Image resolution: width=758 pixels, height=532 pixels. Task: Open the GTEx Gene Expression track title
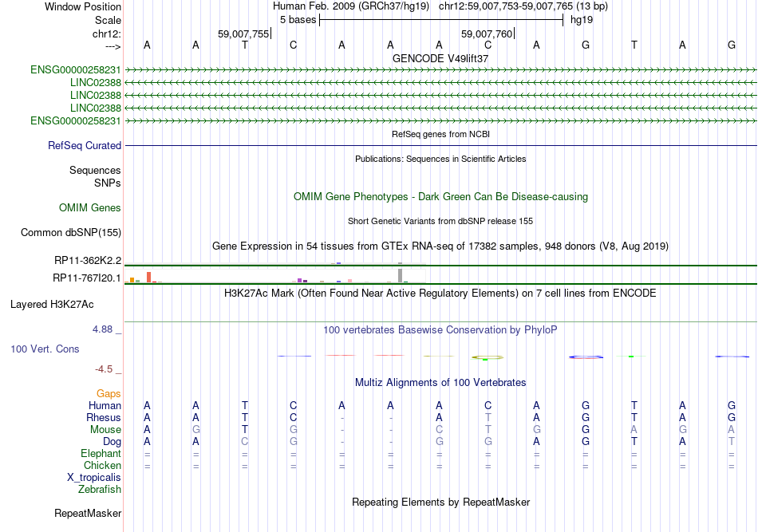[x=440, y=246]
